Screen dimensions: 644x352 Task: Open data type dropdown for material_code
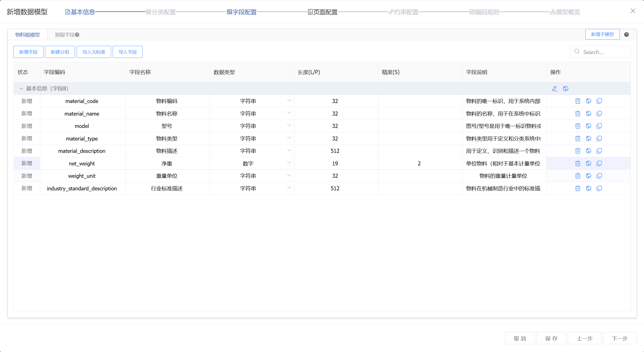[289, 100]
